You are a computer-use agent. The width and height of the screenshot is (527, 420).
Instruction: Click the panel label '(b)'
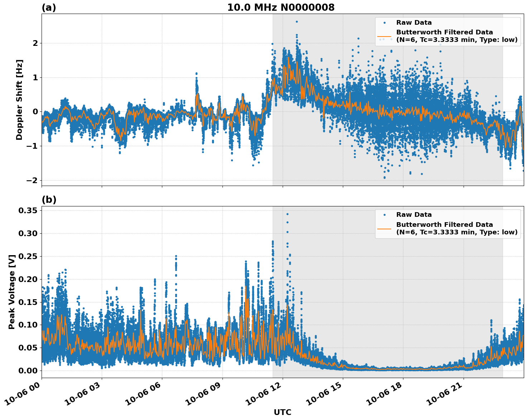49,200
